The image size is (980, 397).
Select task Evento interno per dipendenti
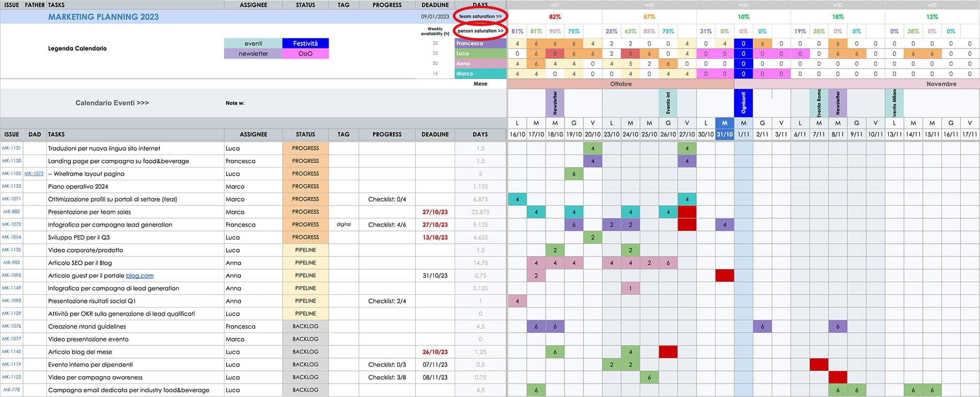[x=90, y=365]
